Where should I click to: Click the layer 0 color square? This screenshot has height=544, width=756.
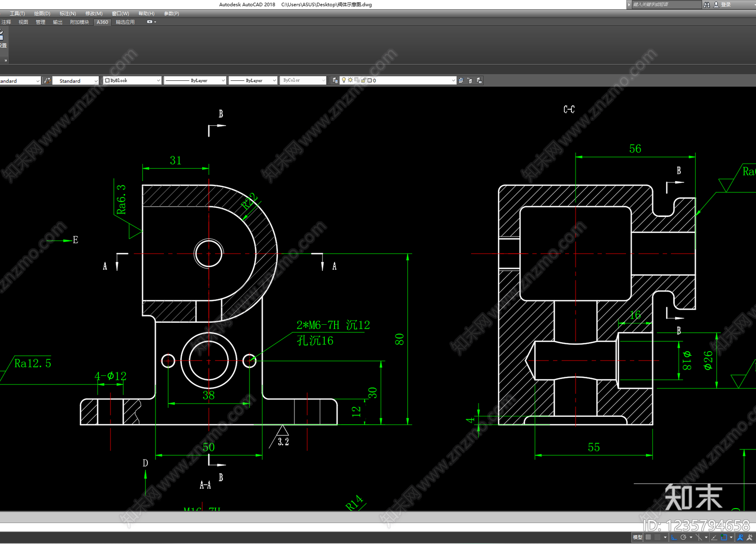(x=369, y=80)
